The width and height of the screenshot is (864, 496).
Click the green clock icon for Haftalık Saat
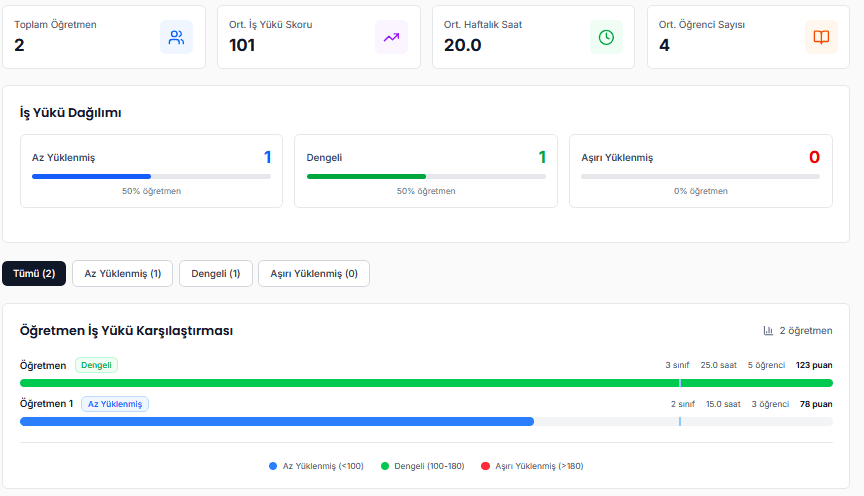click(x=606, y=37)
